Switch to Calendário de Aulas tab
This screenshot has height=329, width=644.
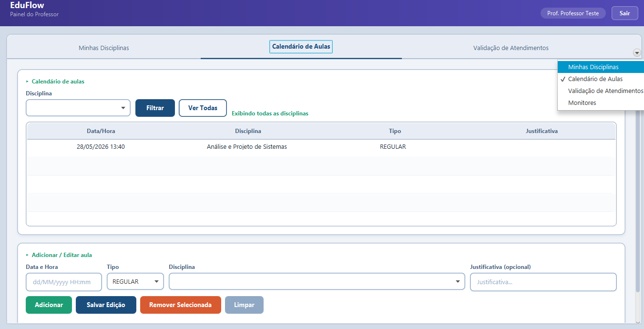click(x=301, y=47)
